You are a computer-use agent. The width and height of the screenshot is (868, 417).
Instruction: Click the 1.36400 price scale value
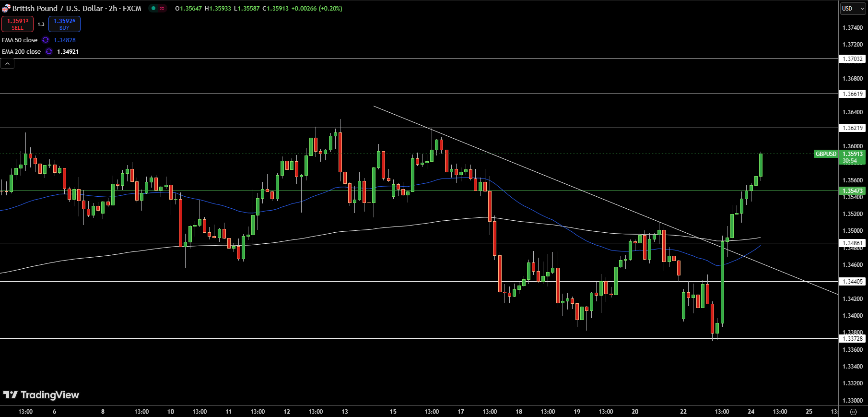[853, 112]
